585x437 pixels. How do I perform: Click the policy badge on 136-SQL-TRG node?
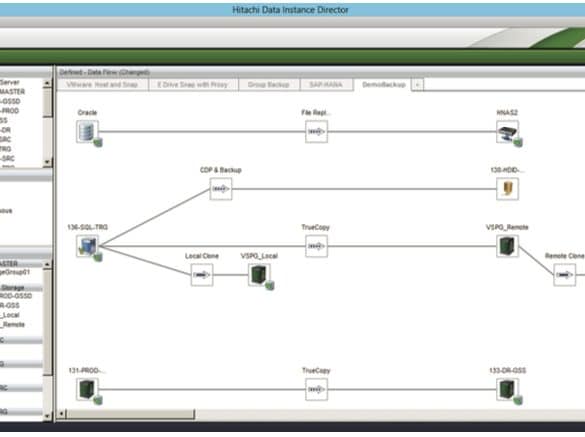pyautogui.click(x=98, y=257)
